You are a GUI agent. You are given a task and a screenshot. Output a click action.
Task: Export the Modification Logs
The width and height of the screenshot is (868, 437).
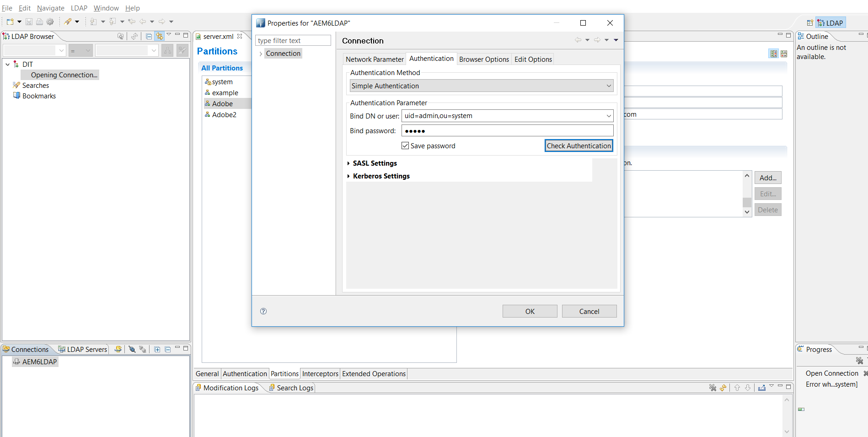point(762,388)
